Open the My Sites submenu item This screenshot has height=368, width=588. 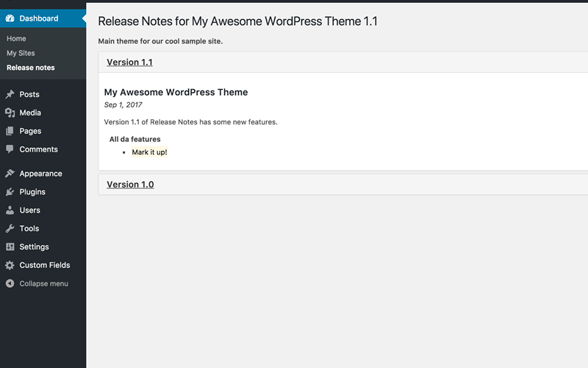21,53
